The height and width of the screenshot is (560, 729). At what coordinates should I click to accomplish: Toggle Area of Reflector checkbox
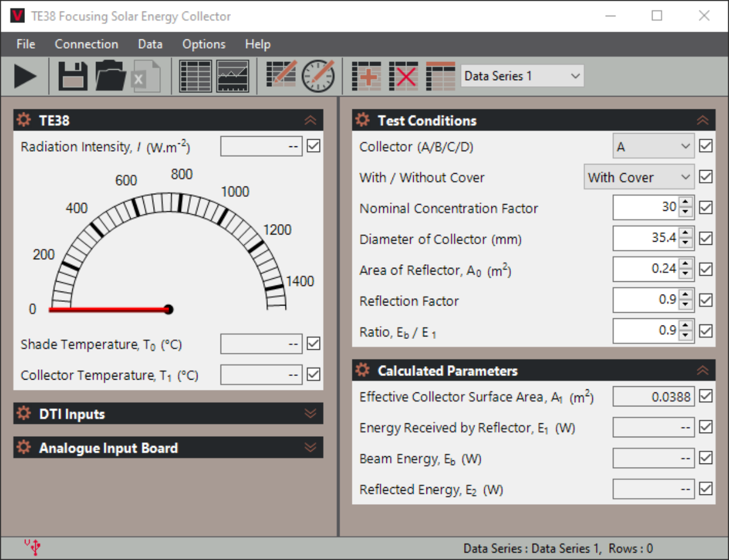[705, 269]
